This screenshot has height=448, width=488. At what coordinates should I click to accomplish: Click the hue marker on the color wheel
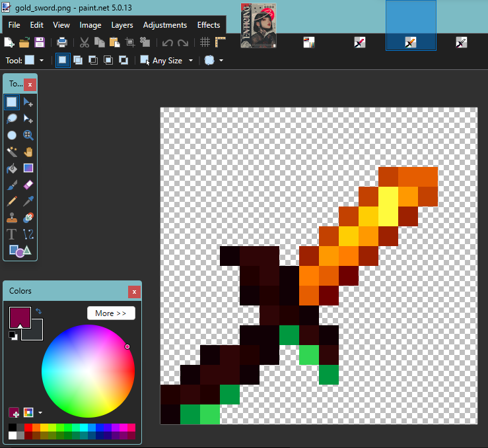[127, 346]
